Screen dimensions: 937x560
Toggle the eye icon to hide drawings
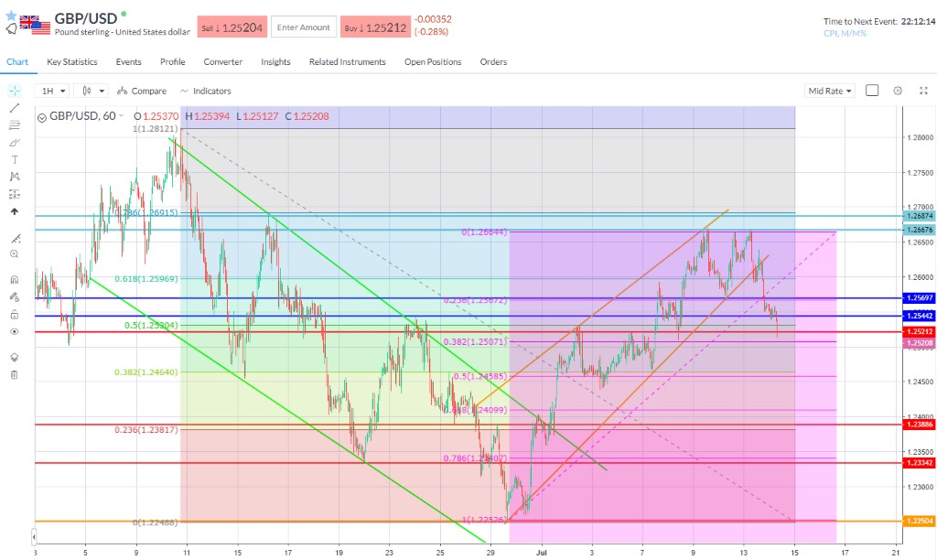tap(14, 331)
